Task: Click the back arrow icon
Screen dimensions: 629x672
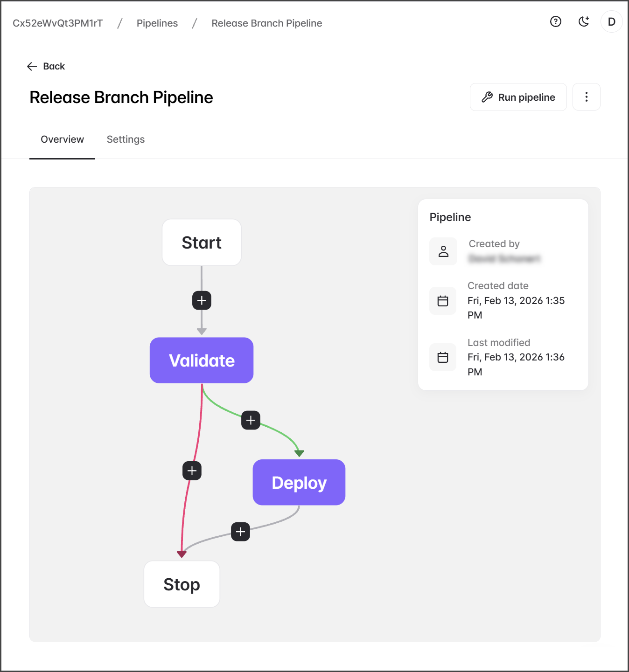Action: (x=32, y=66)
